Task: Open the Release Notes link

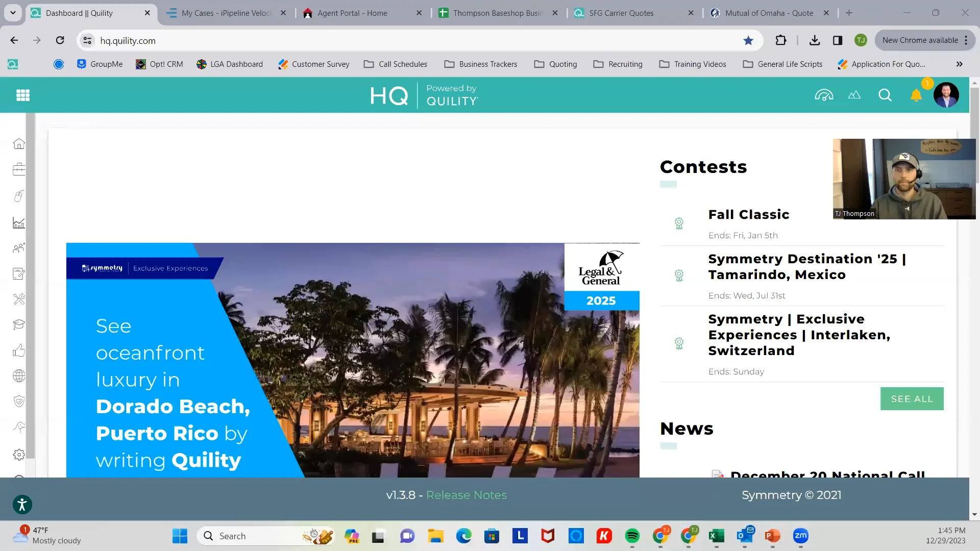Action: (466, 495)
